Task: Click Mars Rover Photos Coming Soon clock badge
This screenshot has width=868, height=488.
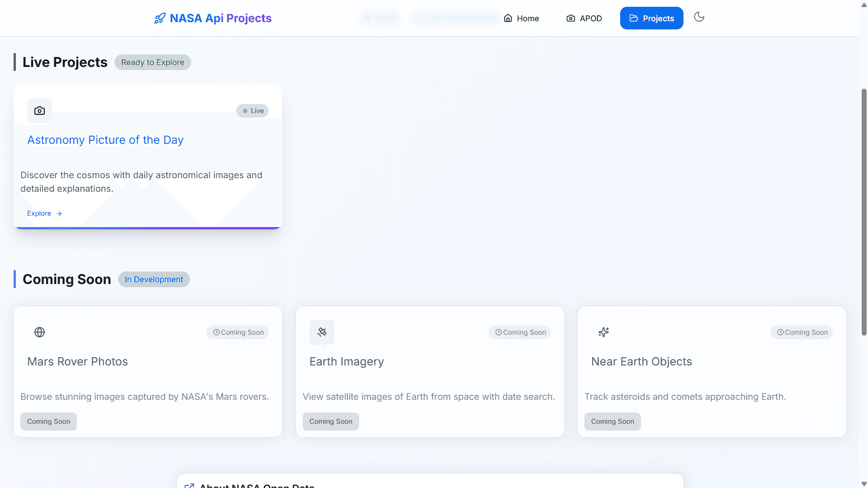Action: (237, 332)
